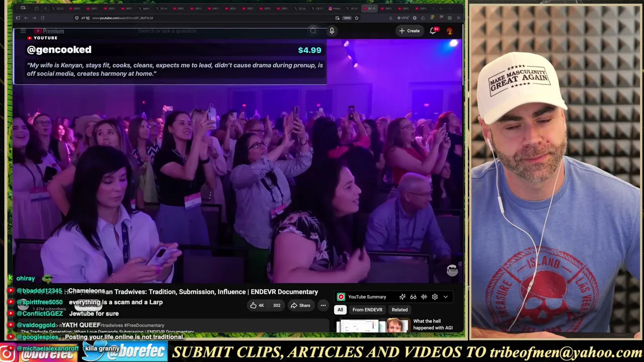Open the #FreeDocumentary hashtag link

pos(144,325)
